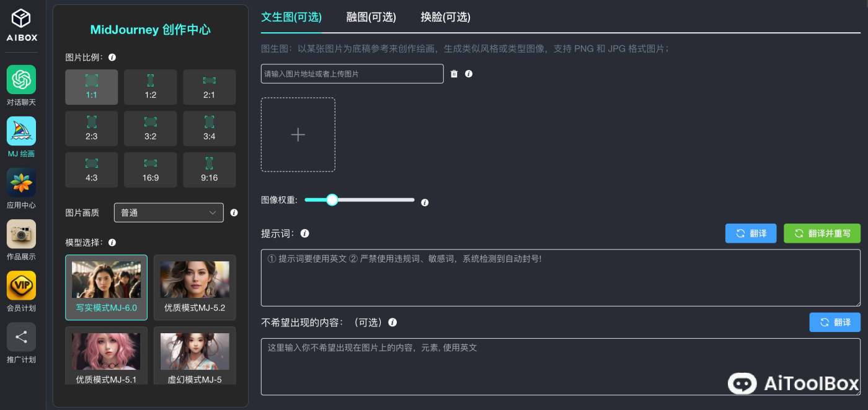Select 2:1 aspect ratio

click(x=210, y=87)
